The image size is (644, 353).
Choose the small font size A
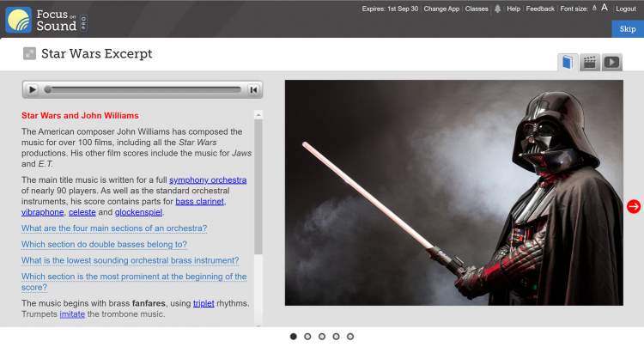[x=594, y=9]
